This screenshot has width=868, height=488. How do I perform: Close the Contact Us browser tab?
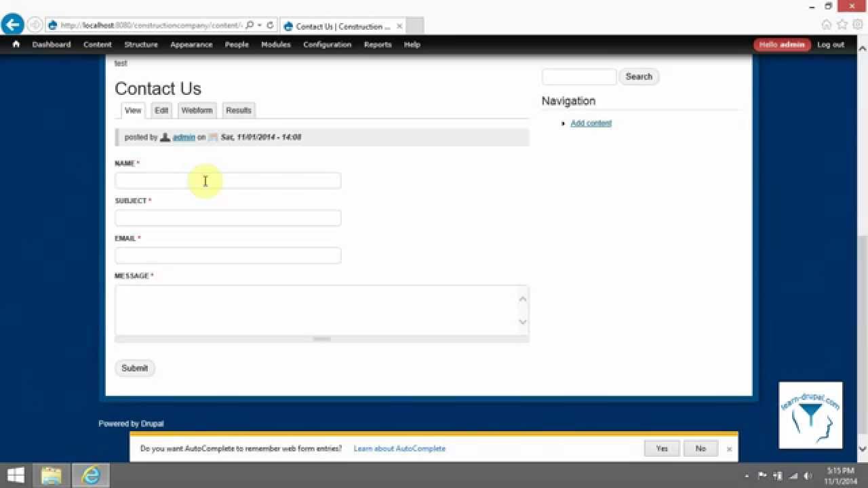(399, 26)
